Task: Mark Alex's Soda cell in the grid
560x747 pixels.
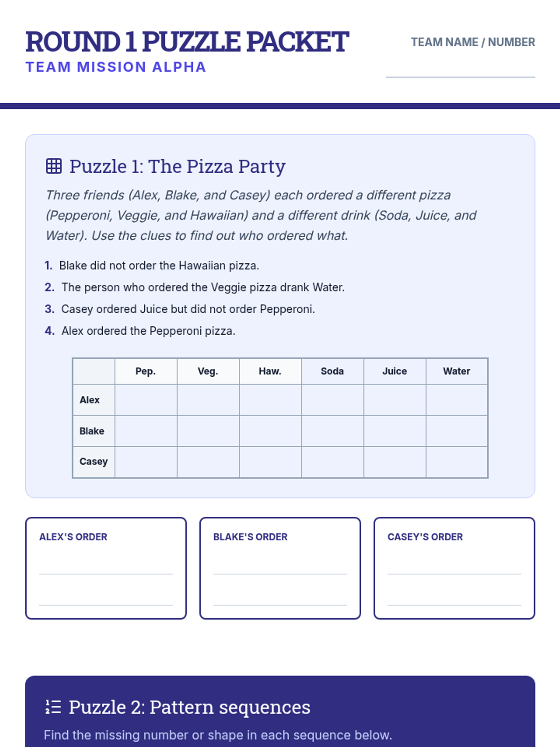Action: 332,400
